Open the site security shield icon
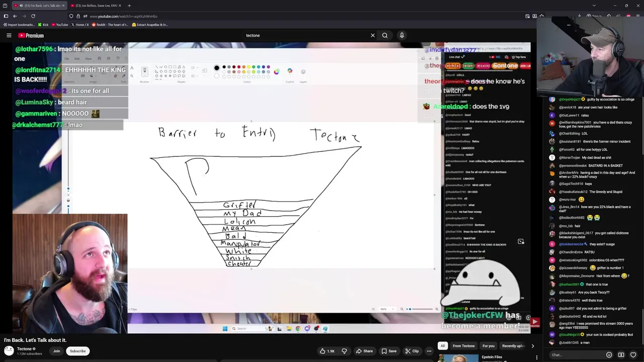This screenshot has height=362, width=644. (x=71, y=16)
